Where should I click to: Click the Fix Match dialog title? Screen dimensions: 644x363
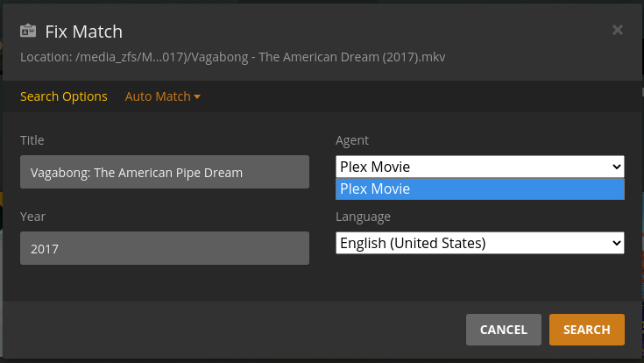[84, 32]
